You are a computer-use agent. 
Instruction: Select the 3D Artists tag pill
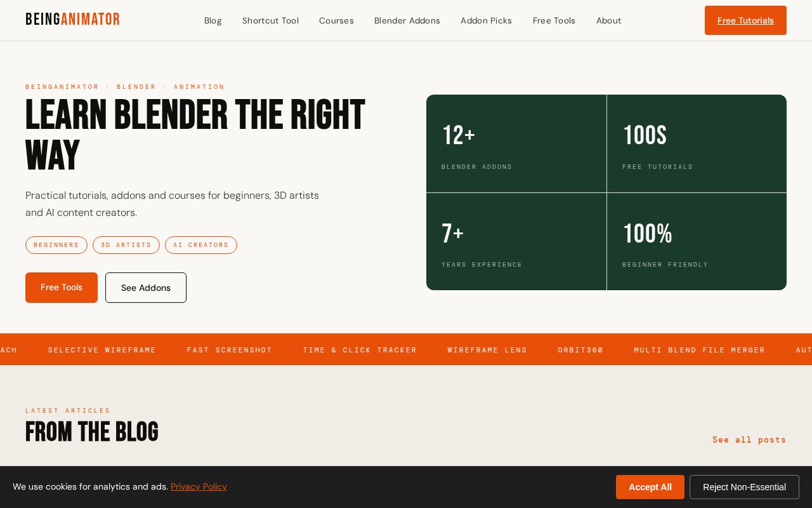[x=126, y=245]
